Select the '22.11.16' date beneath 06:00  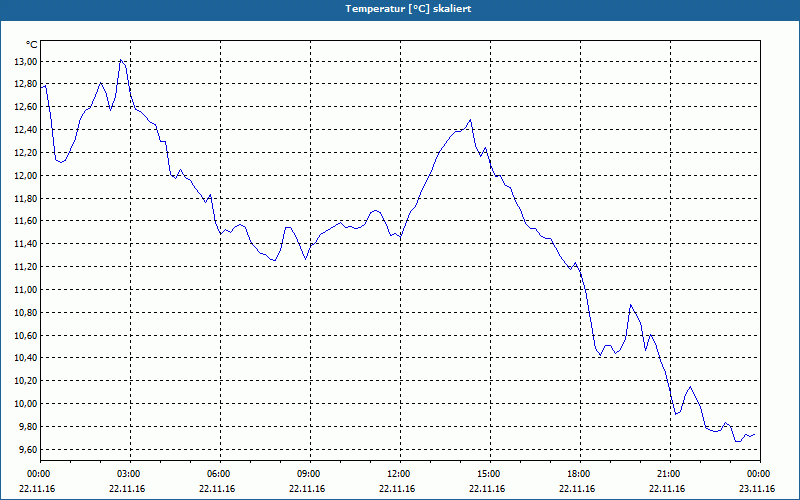[x=217, y=489]
